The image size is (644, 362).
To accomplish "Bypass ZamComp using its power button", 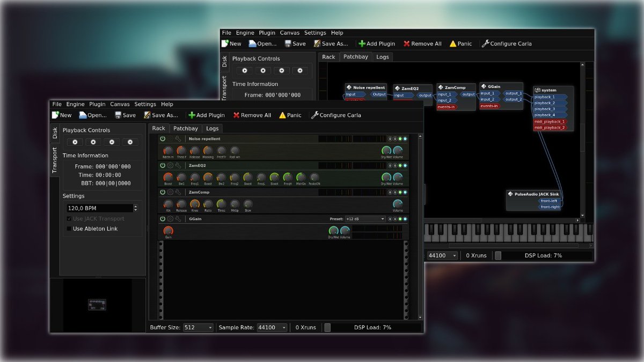I will tap(162, 192).
